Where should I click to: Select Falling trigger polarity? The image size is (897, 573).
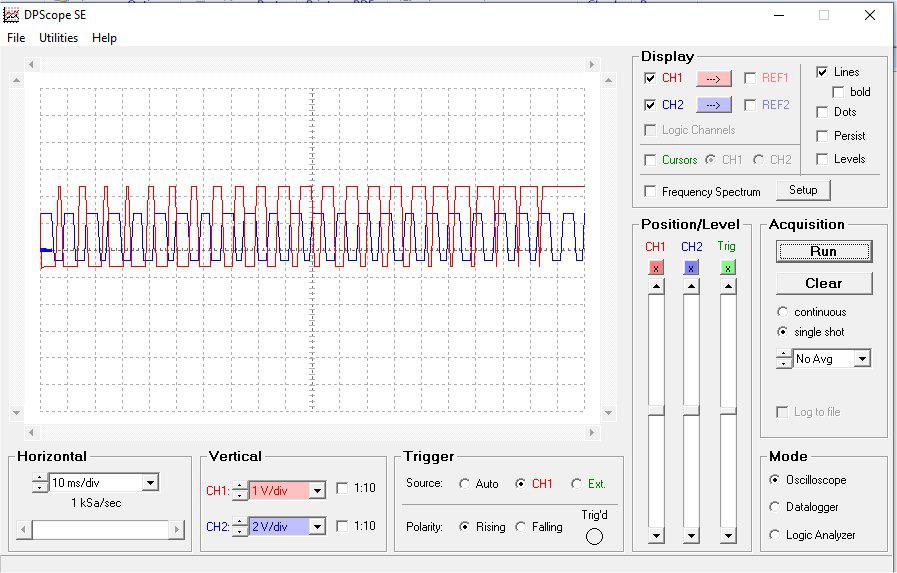point(520,527)
